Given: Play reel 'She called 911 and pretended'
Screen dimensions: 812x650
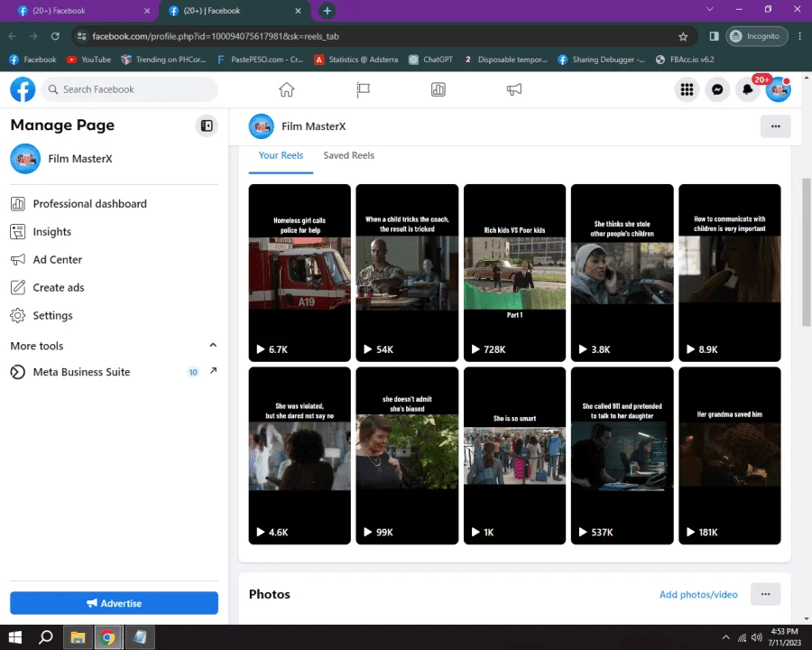Looking at the screenshot, I should [622, 456].
